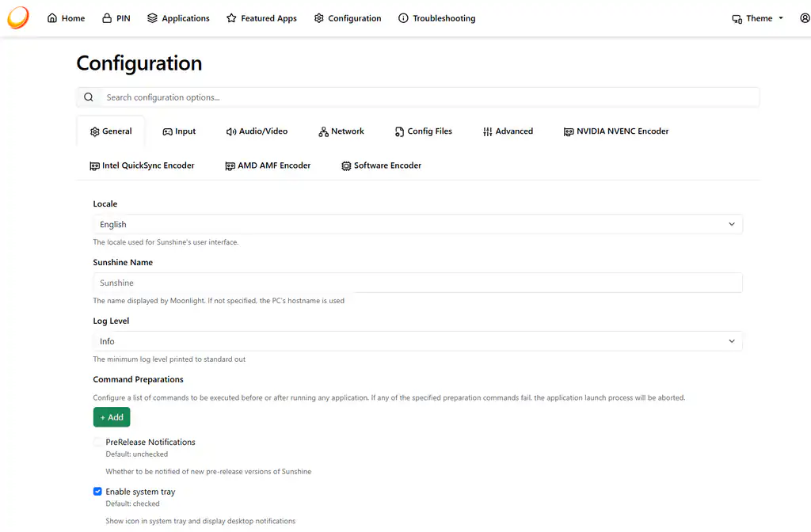The image size is (811, 532).
Task: Enable PreRelease Notifications checkbox
Action: [x=97, y=442]
